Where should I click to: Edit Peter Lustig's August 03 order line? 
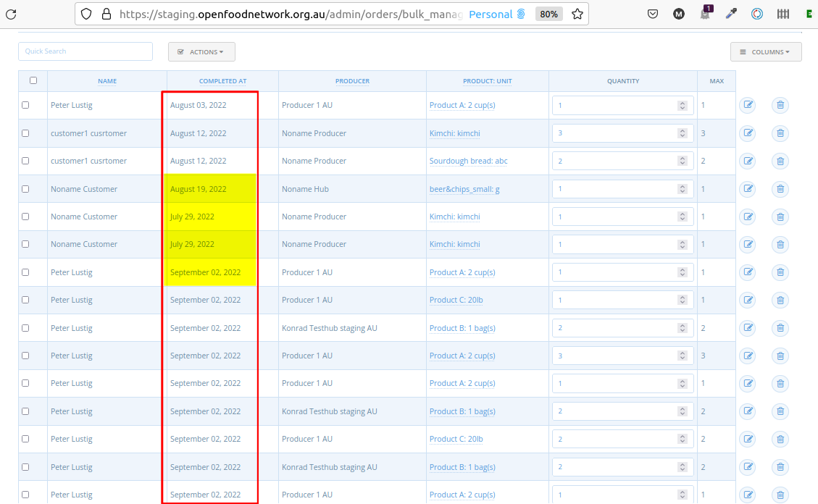[x=748, y=105]
